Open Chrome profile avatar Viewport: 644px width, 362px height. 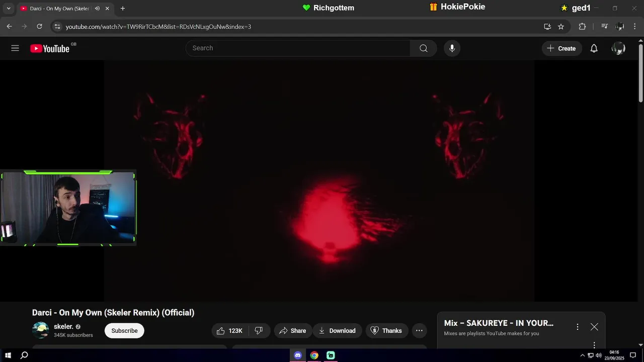coord(620,26)
